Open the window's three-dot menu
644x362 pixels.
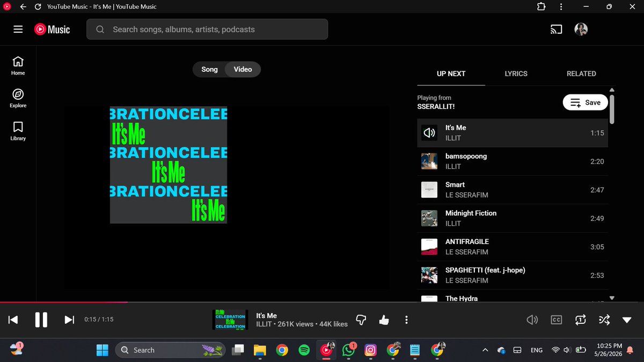point(561,7)
